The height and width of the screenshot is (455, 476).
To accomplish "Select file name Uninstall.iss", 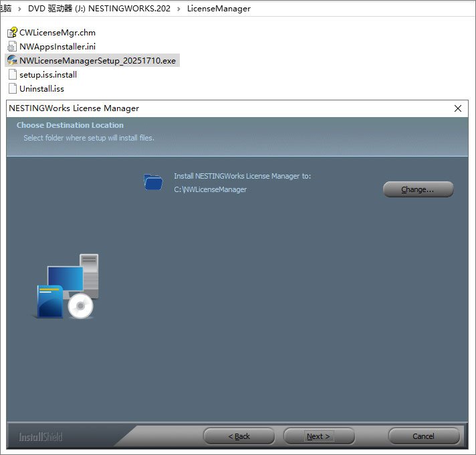I will (x=41, y=89).
